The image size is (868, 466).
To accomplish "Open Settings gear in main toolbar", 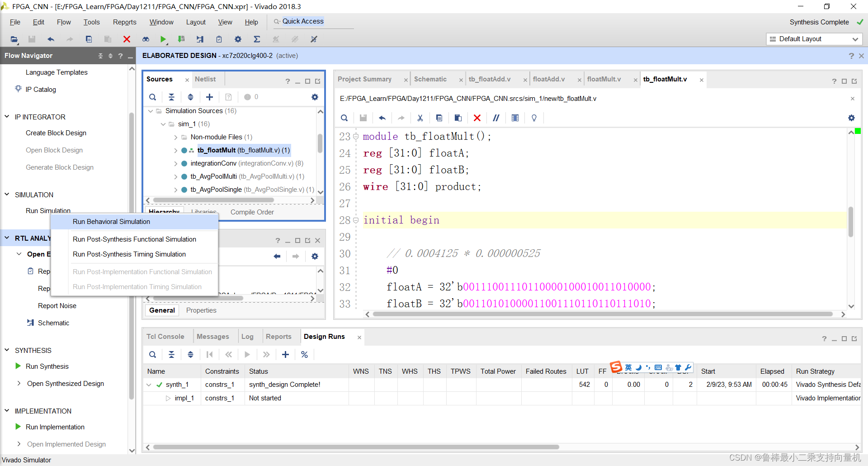I will tap(238, 39).
